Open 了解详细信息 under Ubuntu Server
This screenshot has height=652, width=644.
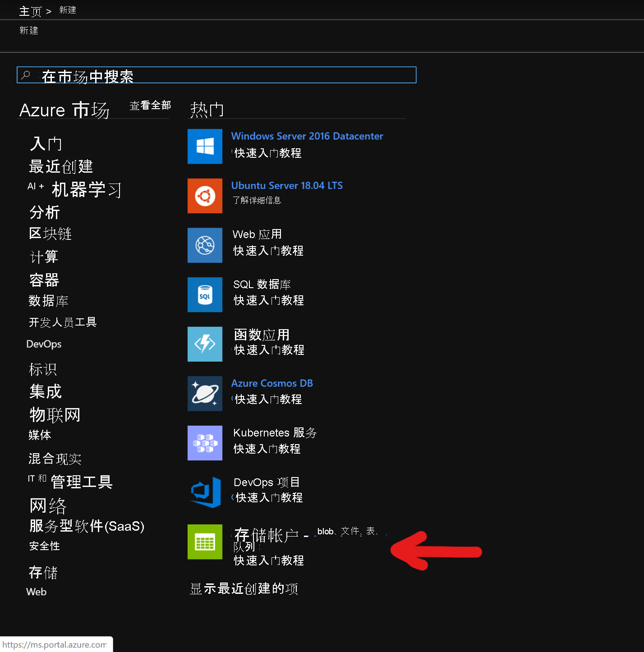tap(257, 200)
